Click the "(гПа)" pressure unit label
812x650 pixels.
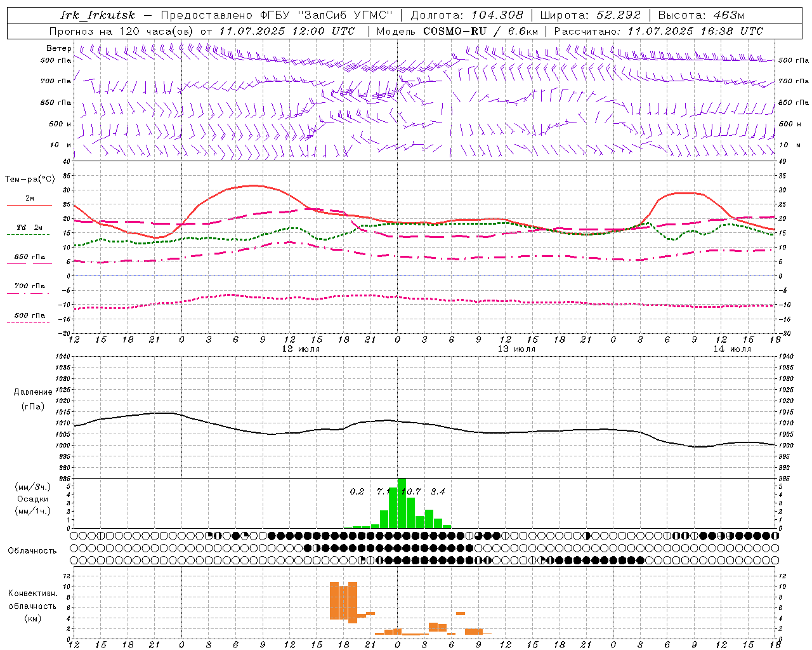pos(33,407)
